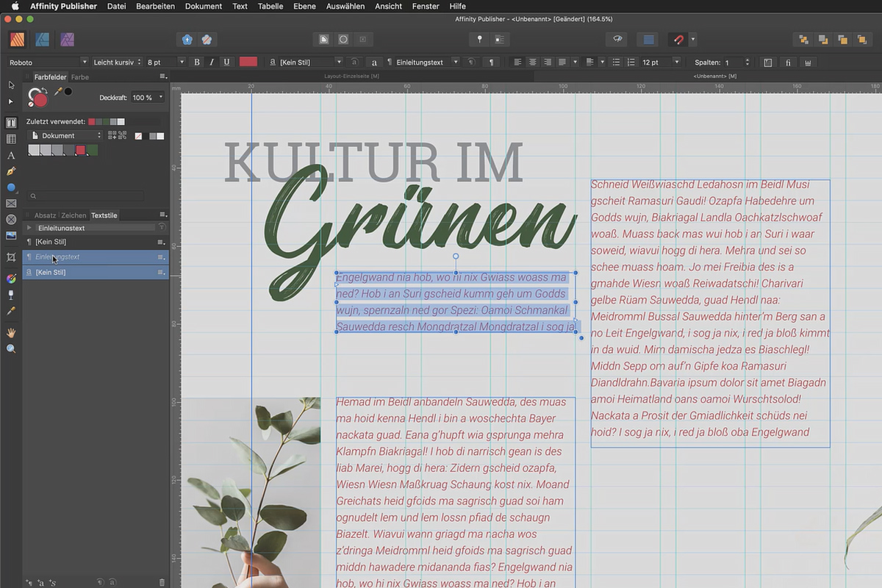Select the Move tool

(x=11, y=85)
